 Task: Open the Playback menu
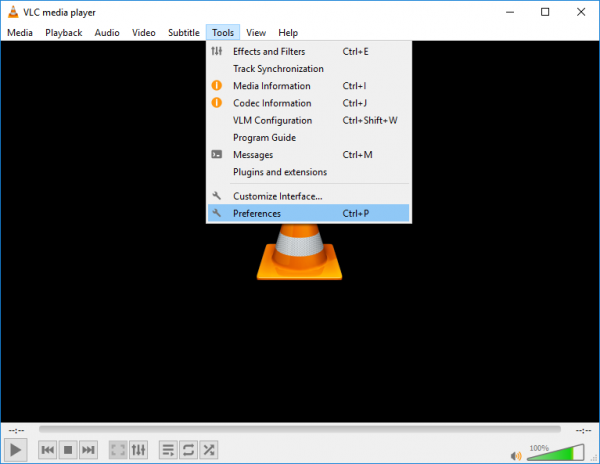tap(64, 33)
